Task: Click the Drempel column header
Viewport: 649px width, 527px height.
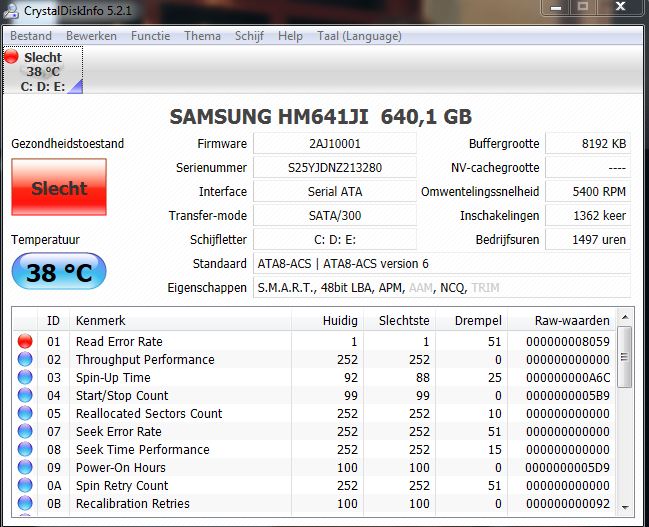Action: tap(471, 320)
